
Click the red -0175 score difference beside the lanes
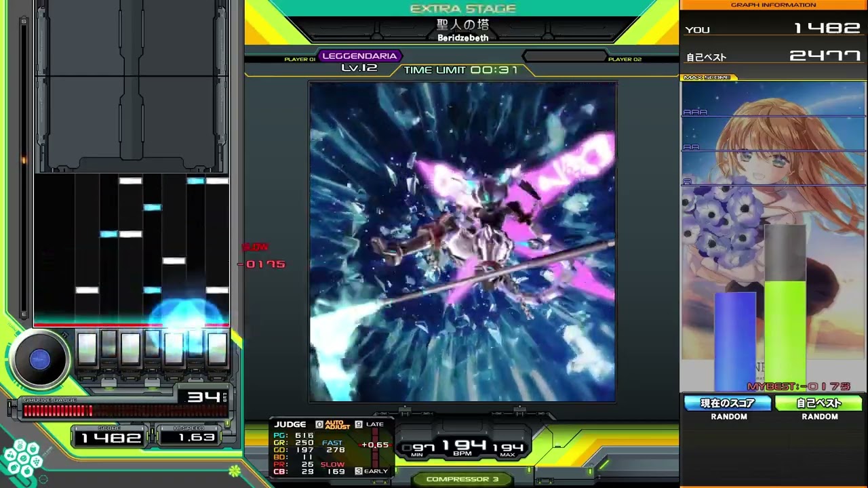[x=262, y=264]
